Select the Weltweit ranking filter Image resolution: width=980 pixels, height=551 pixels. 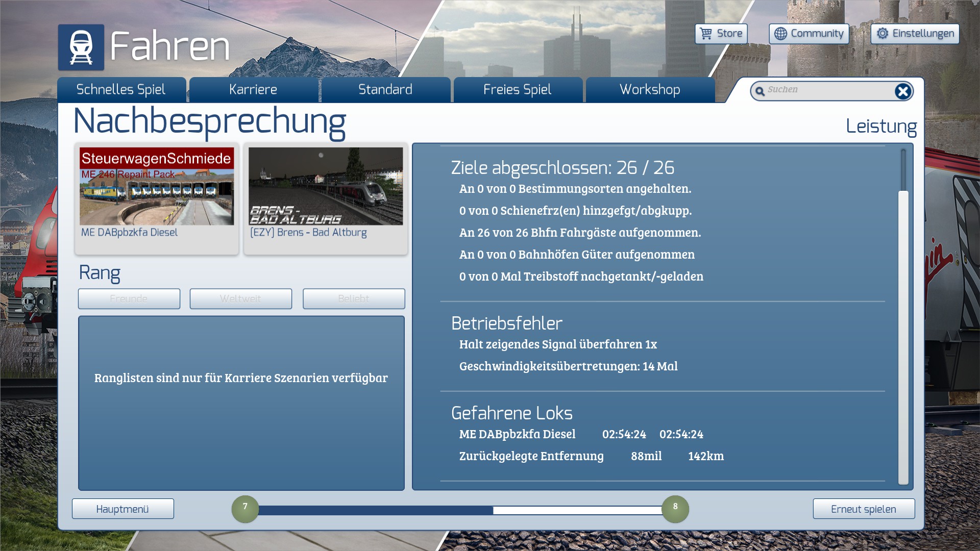240,299
